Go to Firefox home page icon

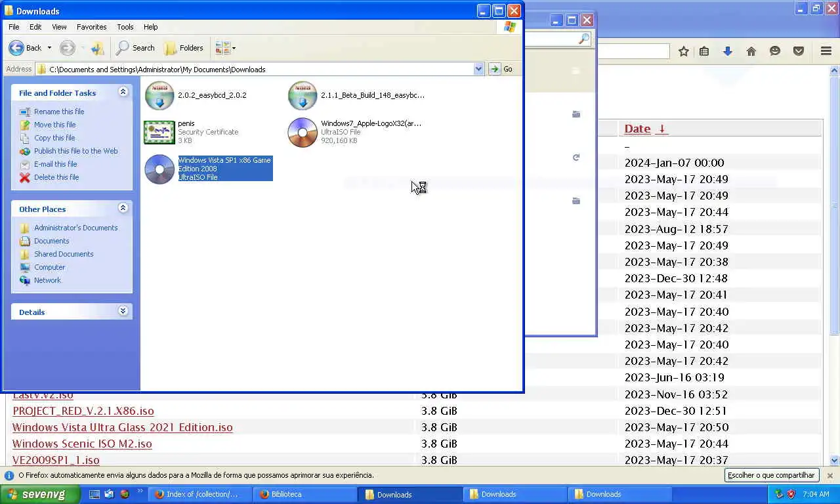tap(751, 51)
